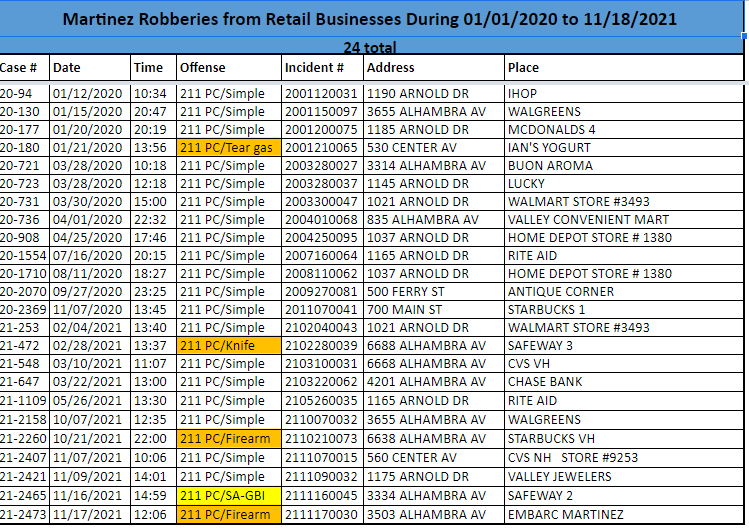
Task: Select the 'BUON AROMA' cell
Action: (624, 166)
